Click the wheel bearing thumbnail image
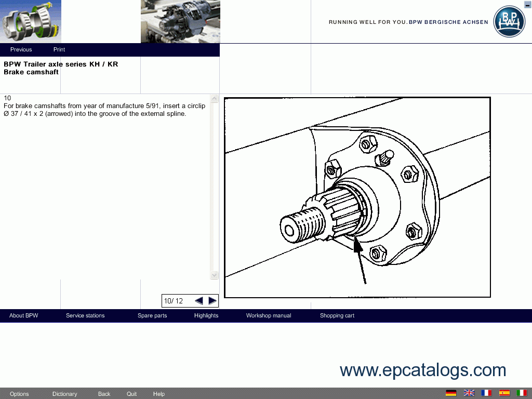Viewport: 532px width, 399px height. pyautogui.click(x=30, y=21)
